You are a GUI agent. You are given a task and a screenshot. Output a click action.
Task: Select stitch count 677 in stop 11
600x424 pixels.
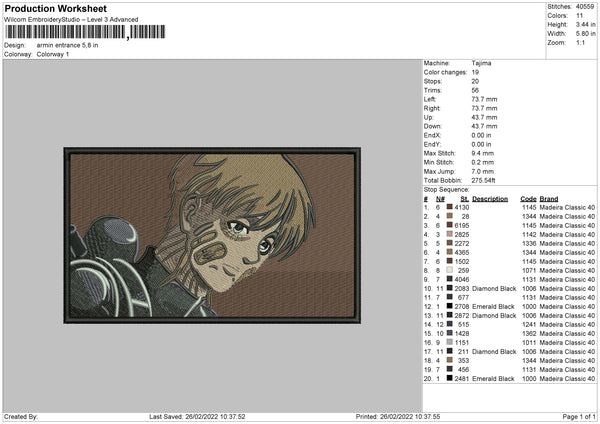click(x=463, y=298)
